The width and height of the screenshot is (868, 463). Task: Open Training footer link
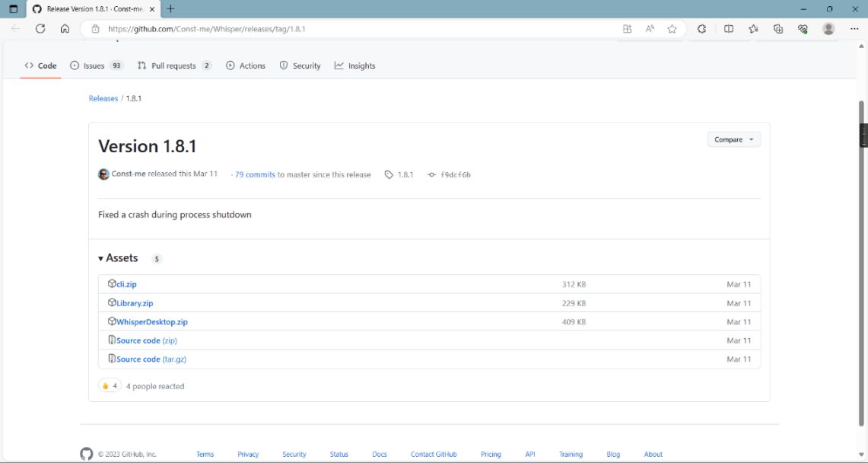(571, 454)
